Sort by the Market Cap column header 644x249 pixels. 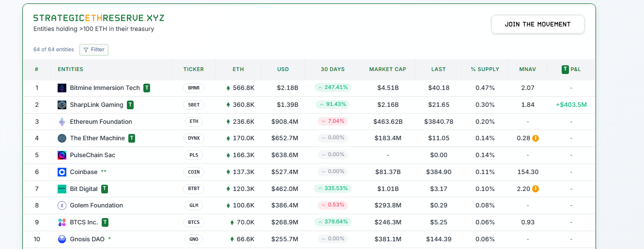point(387,70)
